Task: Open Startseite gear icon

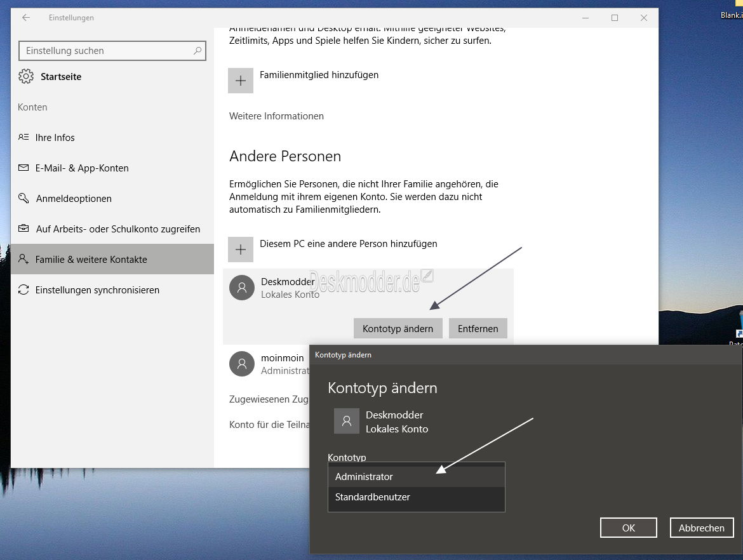Action: [x=26, y=76]
